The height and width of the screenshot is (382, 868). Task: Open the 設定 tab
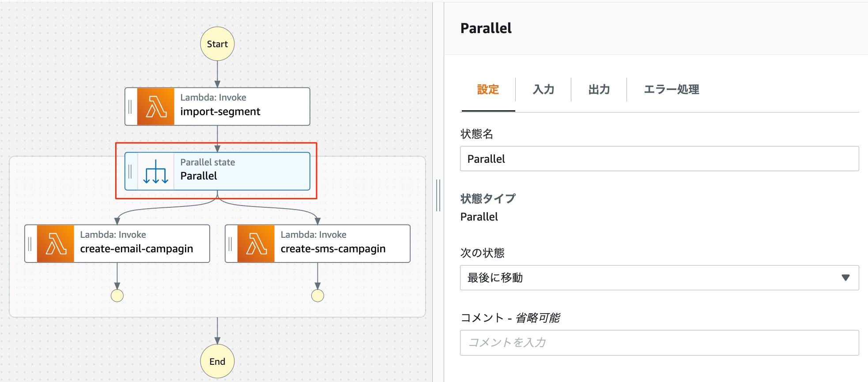pyautogui.click(x=488, y=90)
